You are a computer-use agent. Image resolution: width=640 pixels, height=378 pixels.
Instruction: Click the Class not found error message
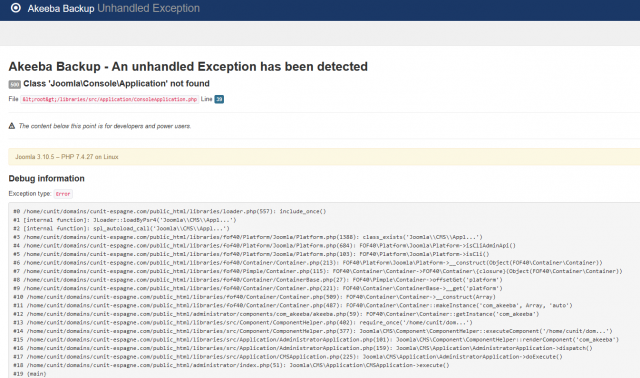click(116, 84)
